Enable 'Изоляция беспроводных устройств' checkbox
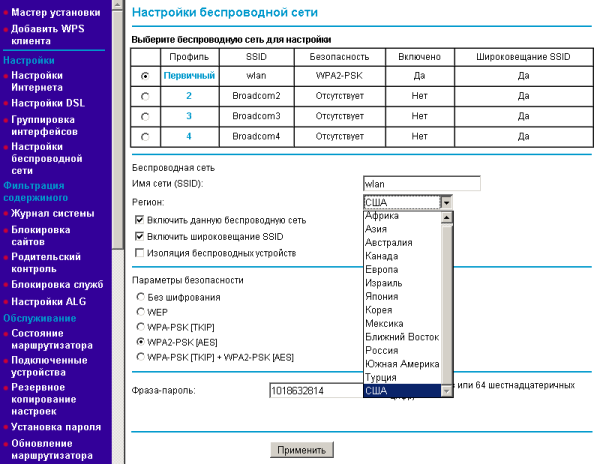Screen dimensions: 597x464 [140, 253]
